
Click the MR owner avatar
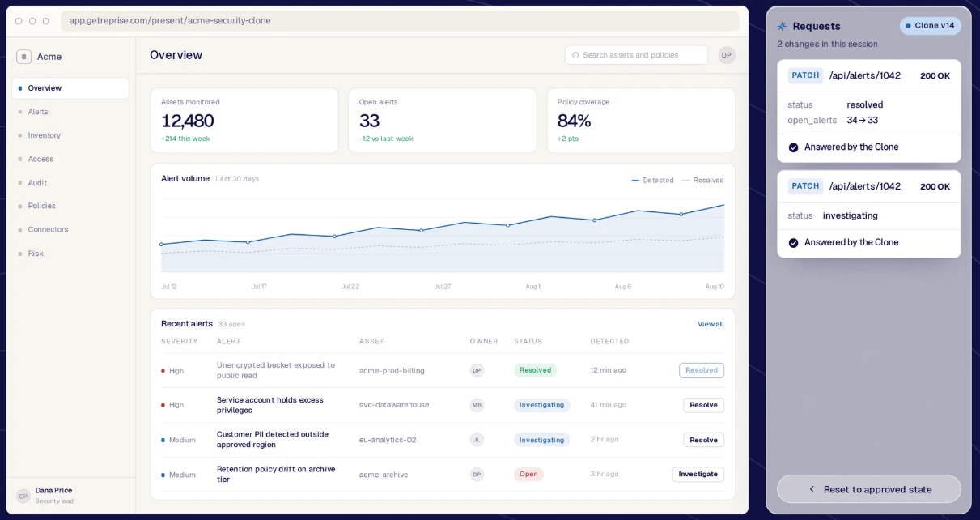pyautogui.click(x=477, y=405)
